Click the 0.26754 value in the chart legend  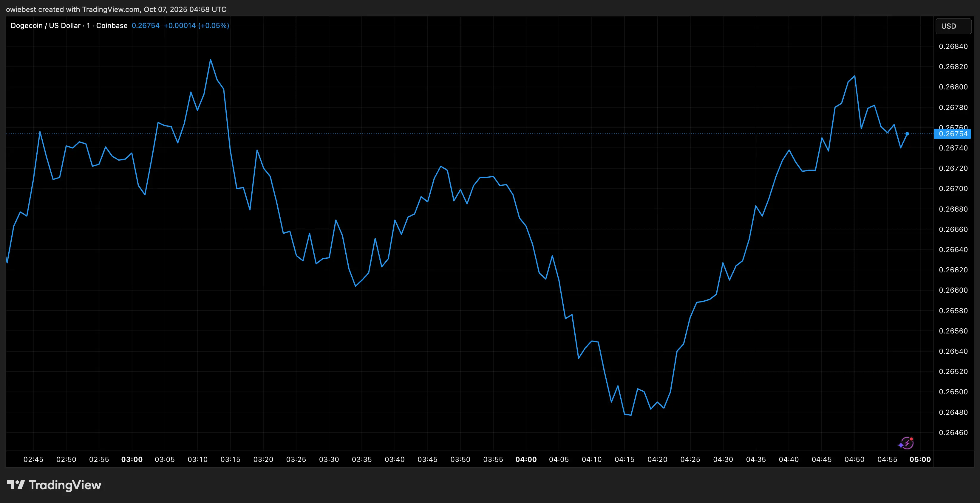click(x=145, y=25)
